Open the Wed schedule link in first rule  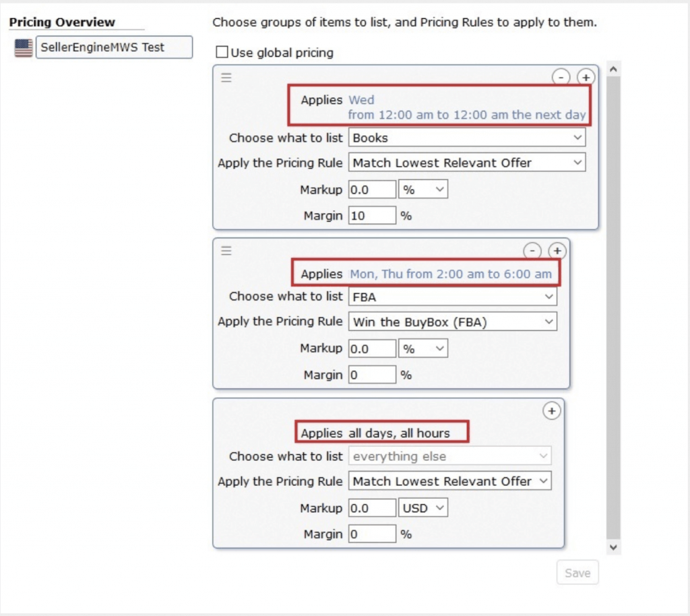click(x=467, y=107)
